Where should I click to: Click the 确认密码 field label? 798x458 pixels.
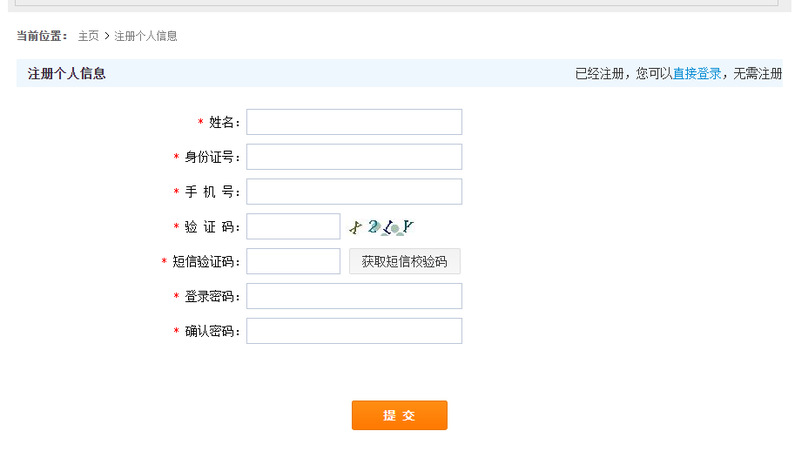pyautogui.click(x=211, y=332)
